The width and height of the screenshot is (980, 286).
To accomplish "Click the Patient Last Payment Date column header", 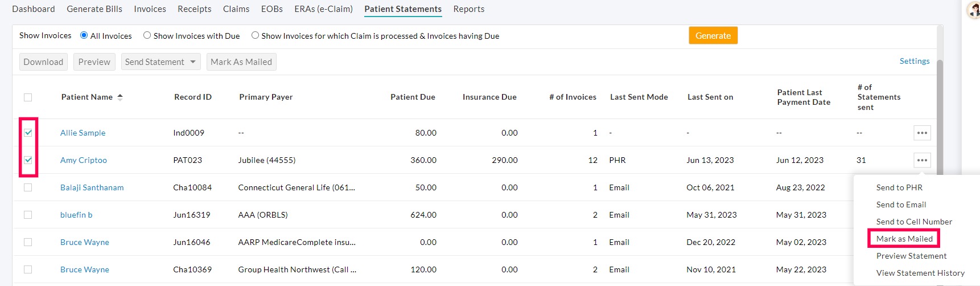I will 804,97.
